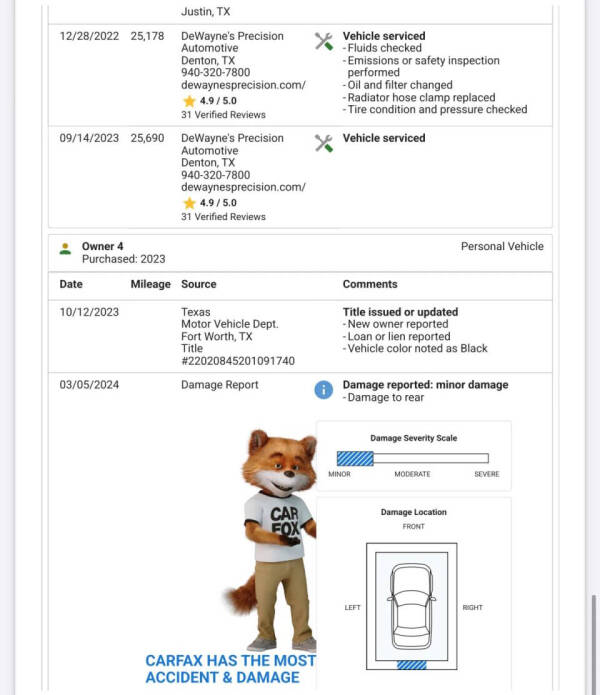This screenshot has width=600, height=695.
Task: Click the blue info icon beside Damage reported
Action: click(324, 390)
